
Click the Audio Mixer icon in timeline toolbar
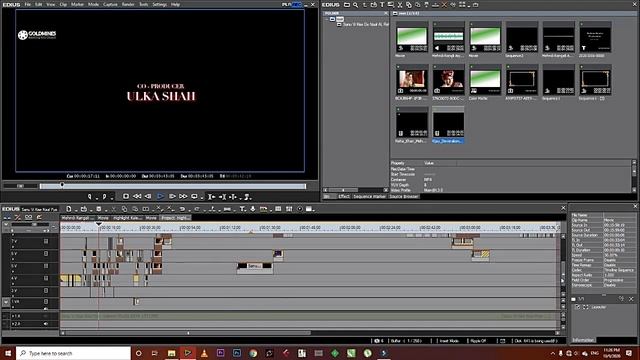coord(289,209)
